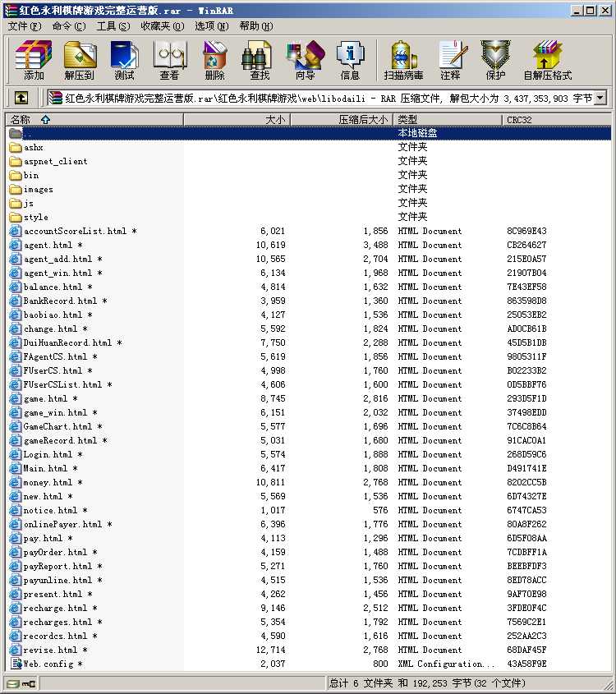Screen dimensions: 616x694
Task: Select the agent.html file icon
Action: (x=16, y=246)
